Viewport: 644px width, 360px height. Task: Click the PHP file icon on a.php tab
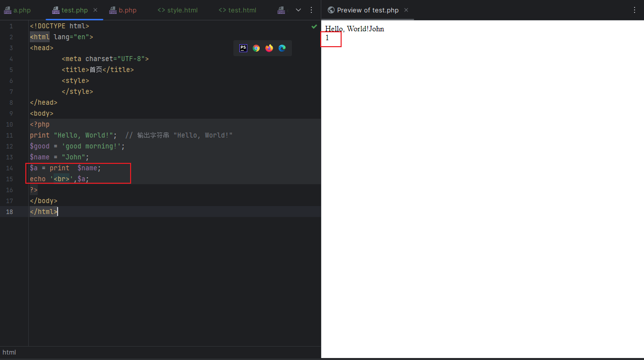(7, 9)
